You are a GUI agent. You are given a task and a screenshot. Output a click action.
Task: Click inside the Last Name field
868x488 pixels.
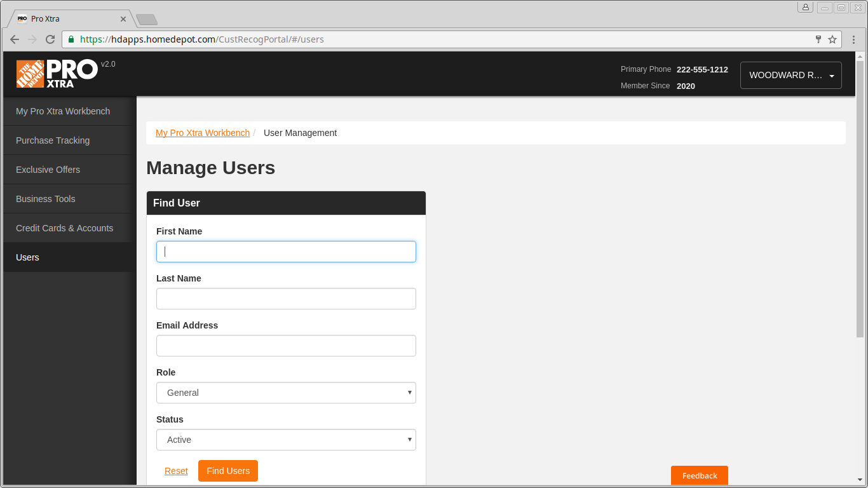(x=285, y=299)
